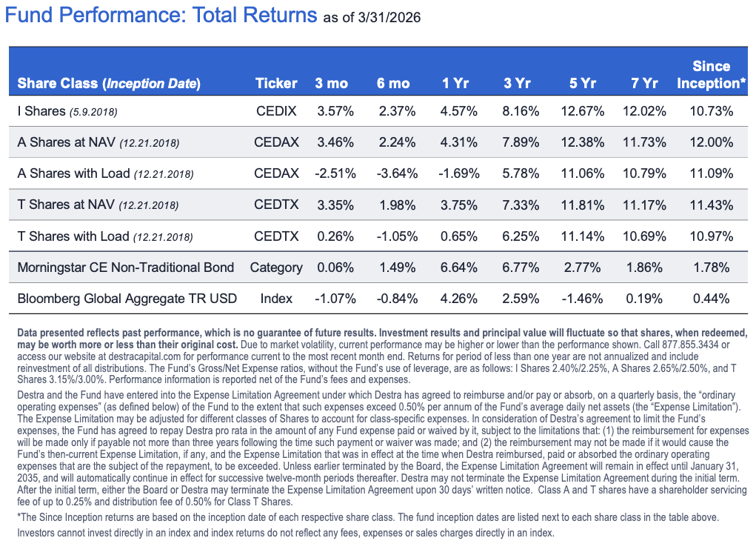Click the 1 Yr column header
The image size is (756, 555).
point(456,83)
